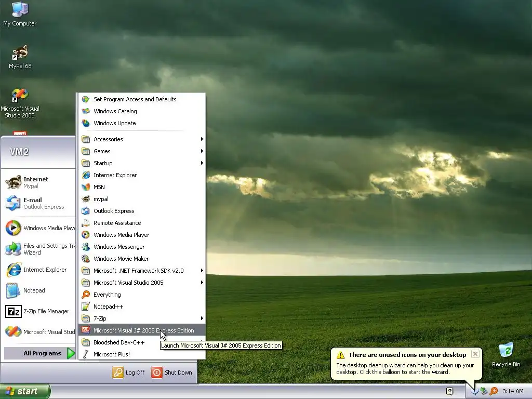Expand Bloodshed Dev-C++ folder

point(142,342)
